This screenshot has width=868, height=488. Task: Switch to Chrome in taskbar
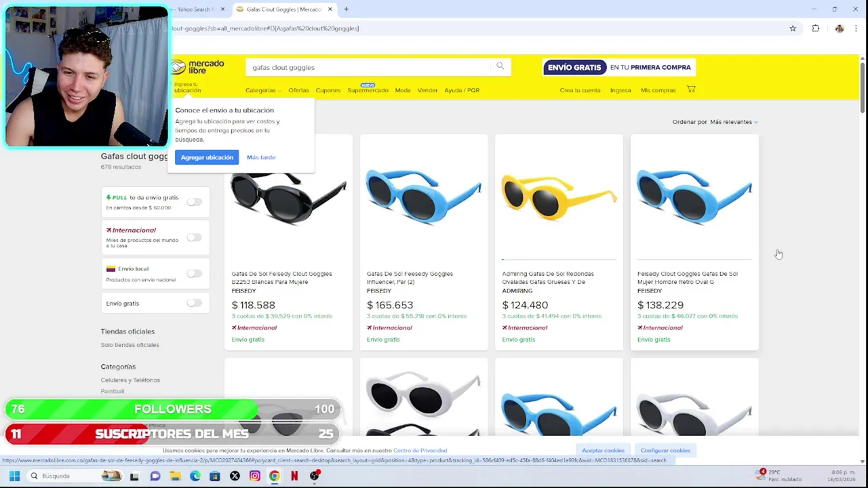coord(274,476)
